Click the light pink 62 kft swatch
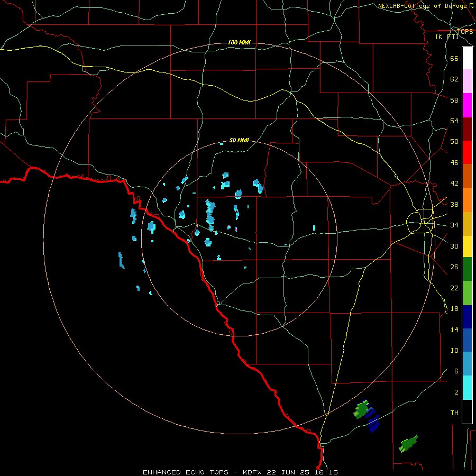The width and height of the screenshot is (476, 476). (467, 81)
